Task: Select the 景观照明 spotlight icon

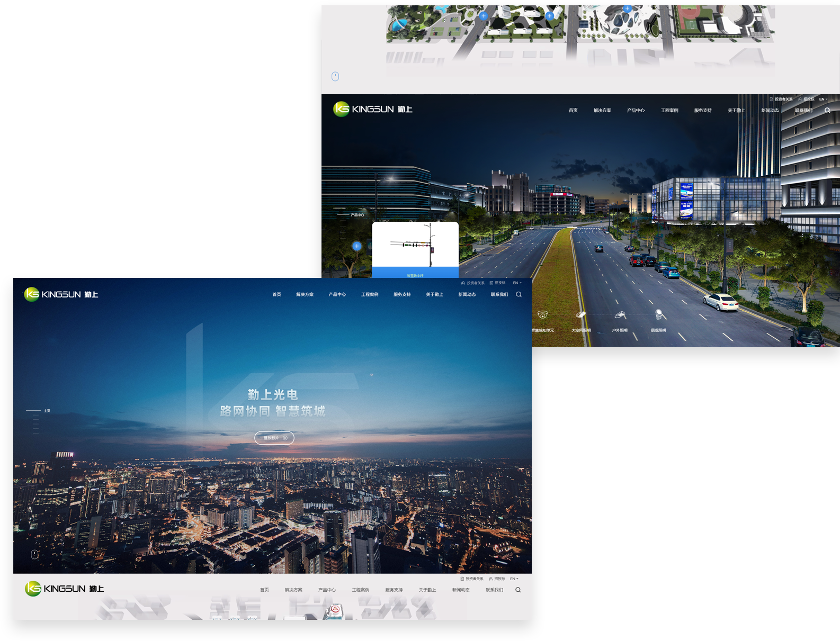Action: point(658,315)
